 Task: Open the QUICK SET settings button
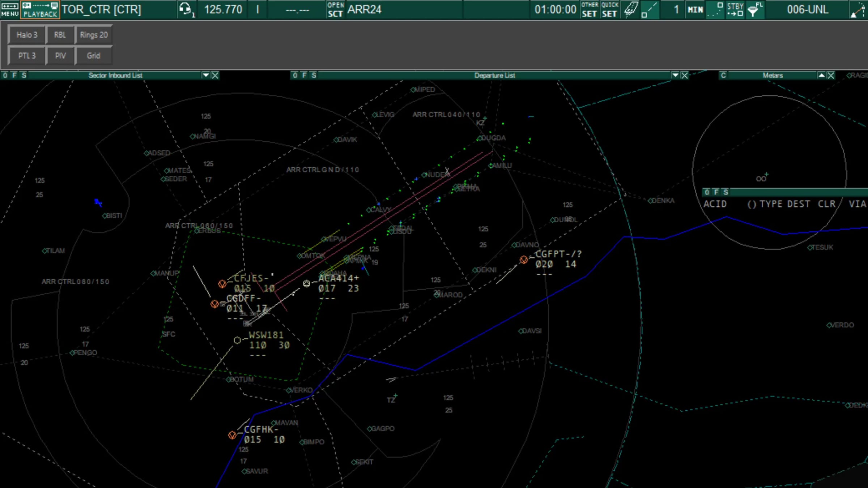[x=610, y=9]
